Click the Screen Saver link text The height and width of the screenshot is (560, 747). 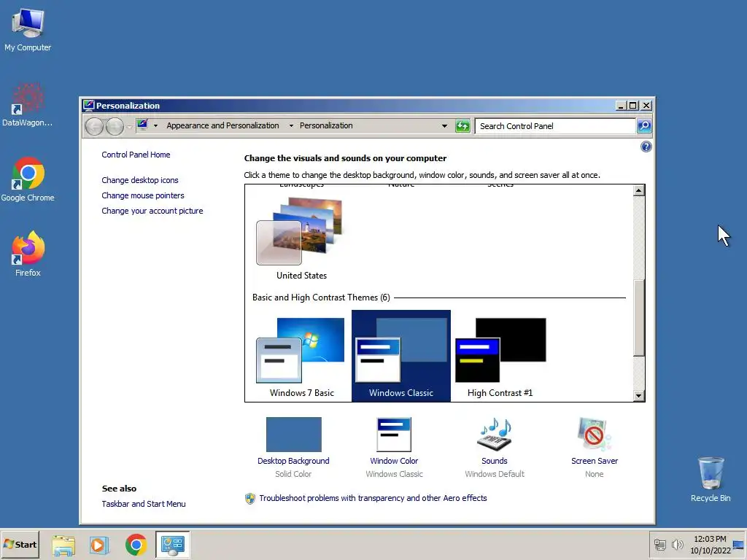point(594,461)
